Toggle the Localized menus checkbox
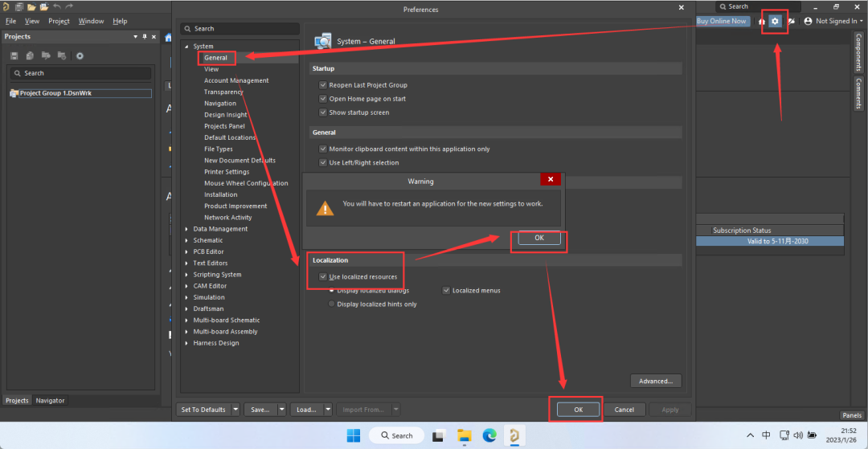Screen dimensions: 868x449 pyautogui.click(x=446, y=291)
